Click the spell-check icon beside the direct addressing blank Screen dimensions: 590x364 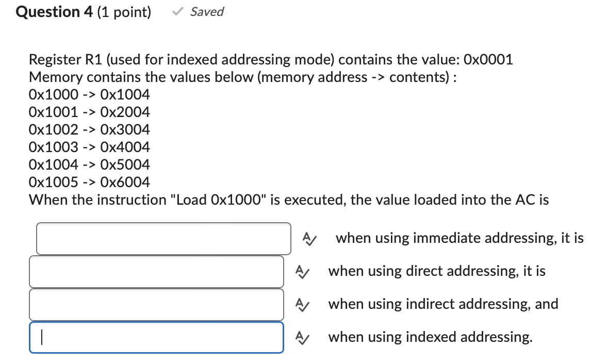coord(302,272)
